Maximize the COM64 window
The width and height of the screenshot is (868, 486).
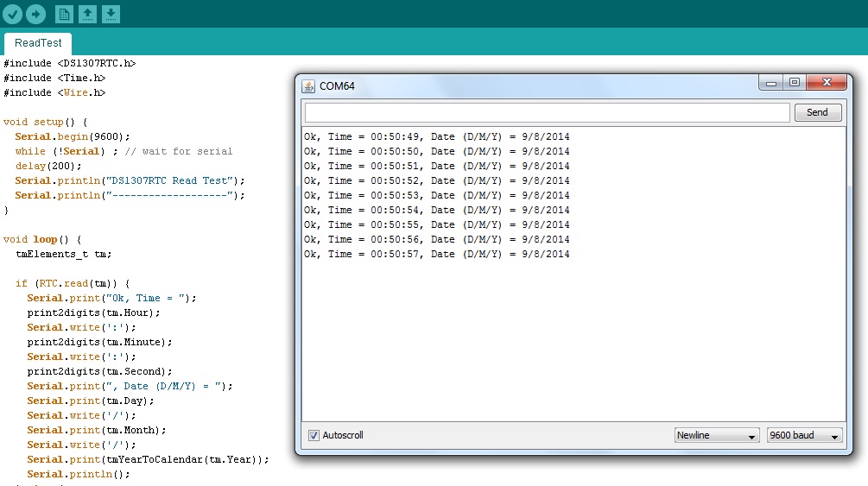pyautogui.click(x=795, y=83)
